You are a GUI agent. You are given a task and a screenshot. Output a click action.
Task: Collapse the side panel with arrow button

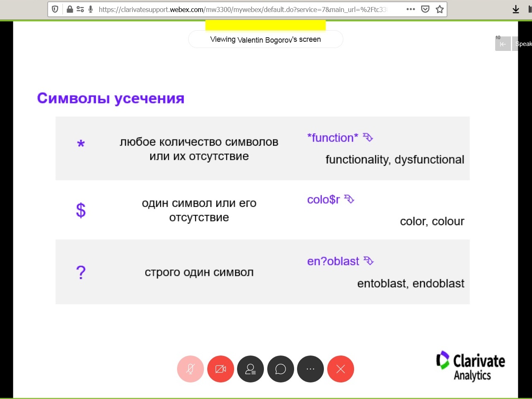503,44
